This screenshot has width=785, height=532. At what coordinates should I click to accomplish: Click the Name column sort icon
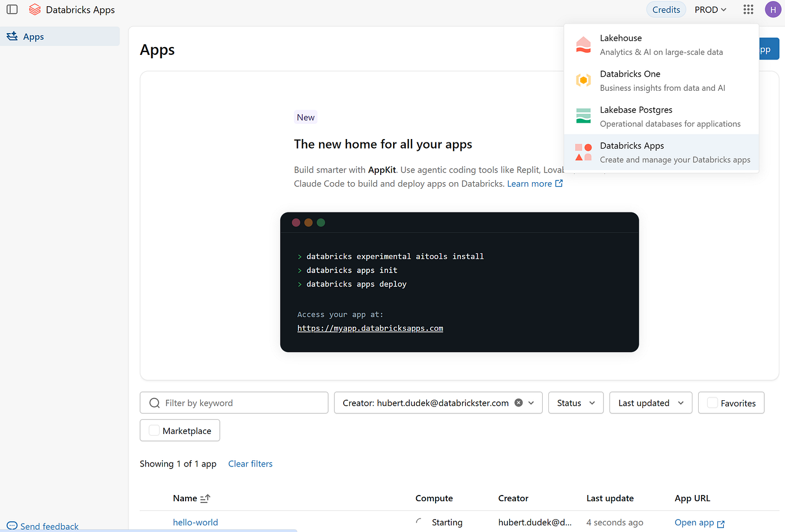pyautogui.click(x=205, y=498)
